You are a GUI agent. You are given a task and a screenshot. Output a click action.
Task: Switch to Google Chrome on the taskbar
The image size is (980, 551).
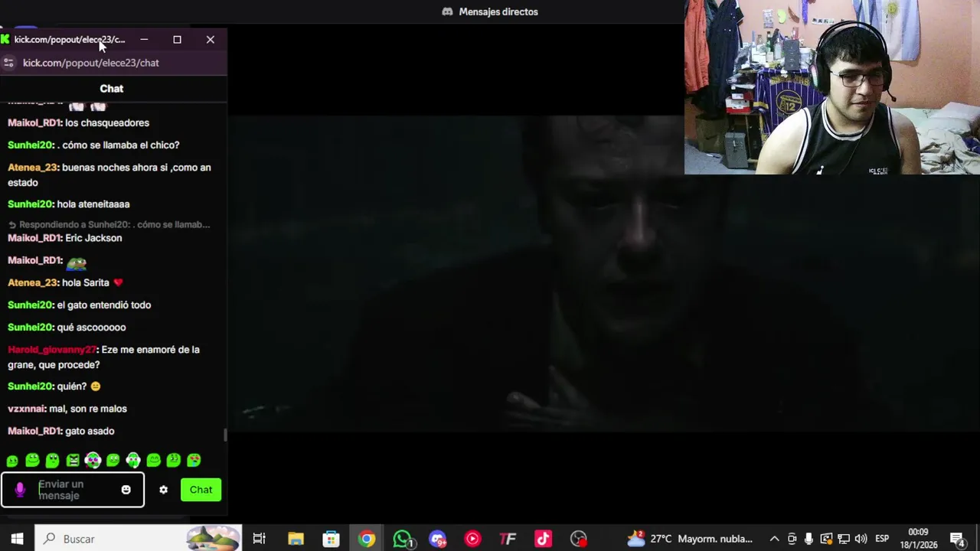click(x=367, y=539)
